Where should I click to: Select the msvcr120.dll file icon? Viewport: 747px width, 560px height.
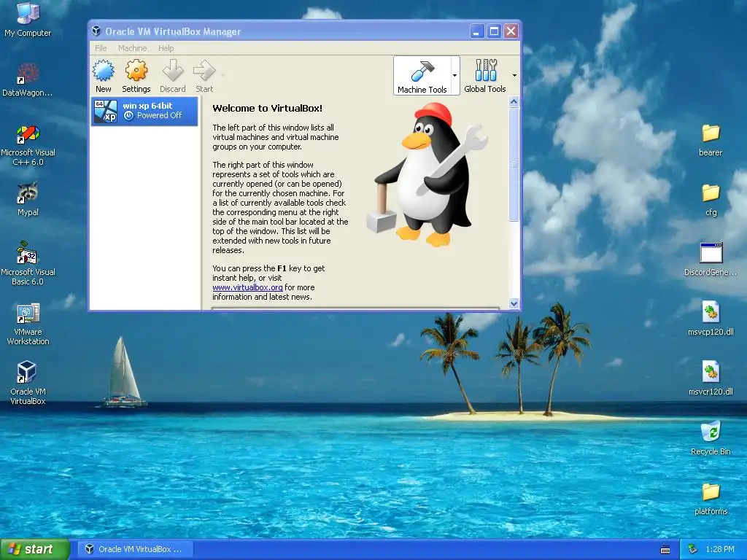point(711,379)
